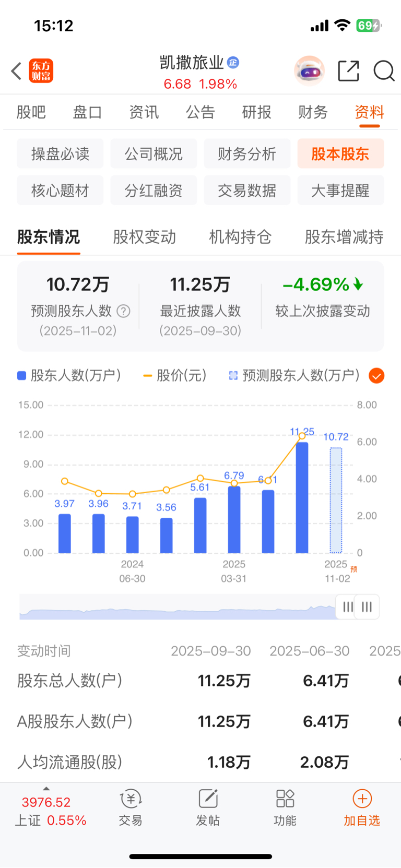Open the search magnifier icon
Image resolution: width=401 pixels, height=868 pixels.
(384, 71)
